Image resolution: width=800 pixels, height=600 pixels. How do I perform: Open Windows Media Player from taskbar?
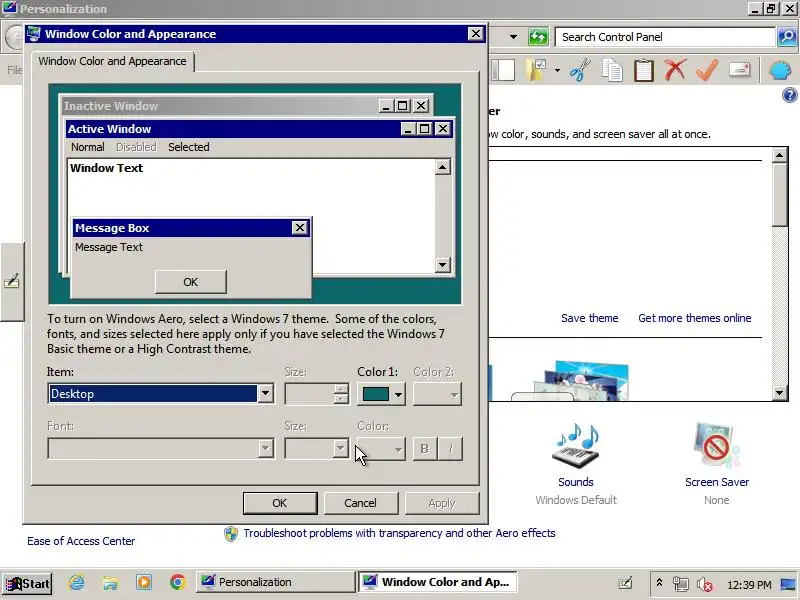(144, 582)
